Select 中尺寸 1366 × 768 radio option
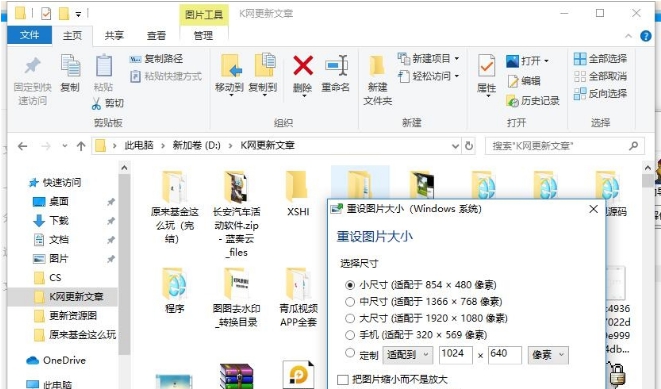This screenshot has width=661, height=389. click(x=350, y=302)
